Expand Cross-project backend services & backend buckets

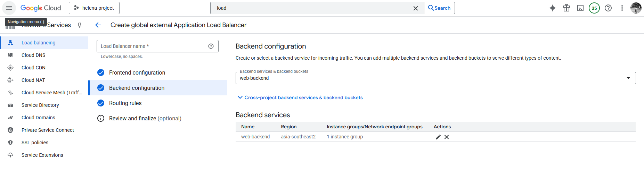pyautogui.click(x=300, y=97)
